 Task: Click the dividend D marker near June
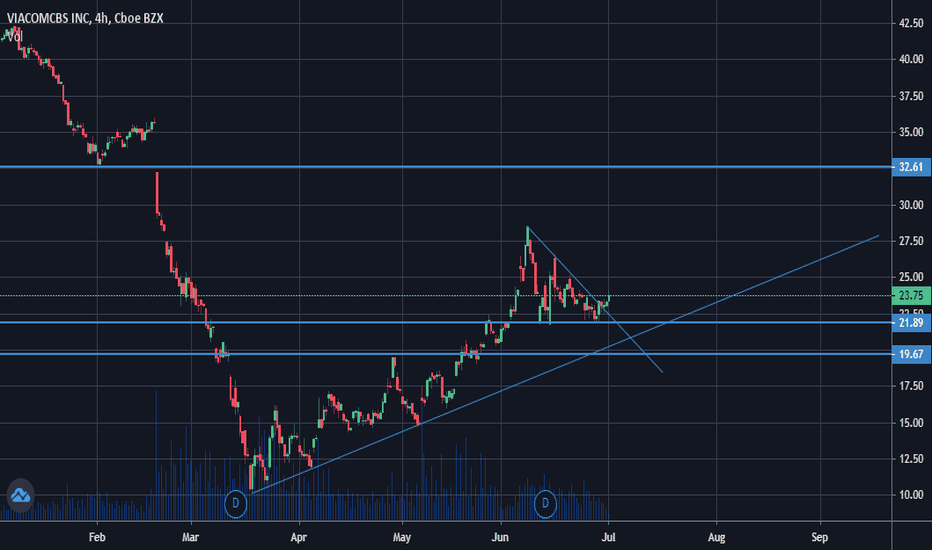click(545, 504)
